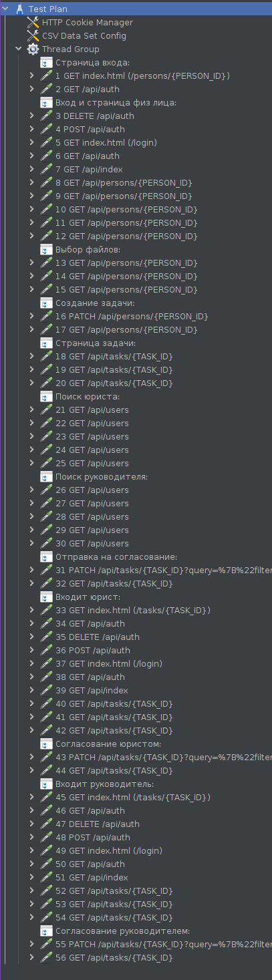Click the Test Plan flask icon
The width and height of the screenshot is (272, 980).
pyautogui.click(x=19, y=9)
